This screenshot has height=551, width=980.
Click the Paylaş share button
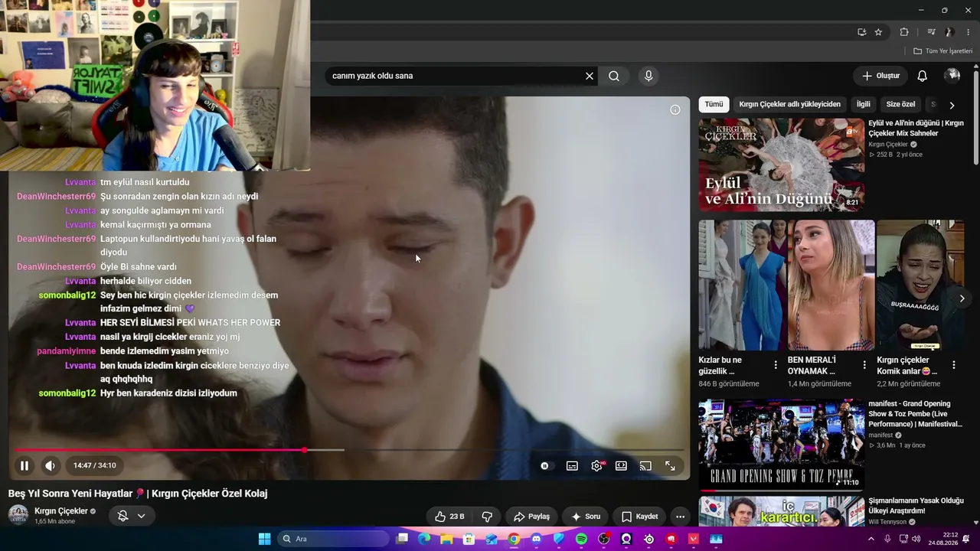[531, 517]
